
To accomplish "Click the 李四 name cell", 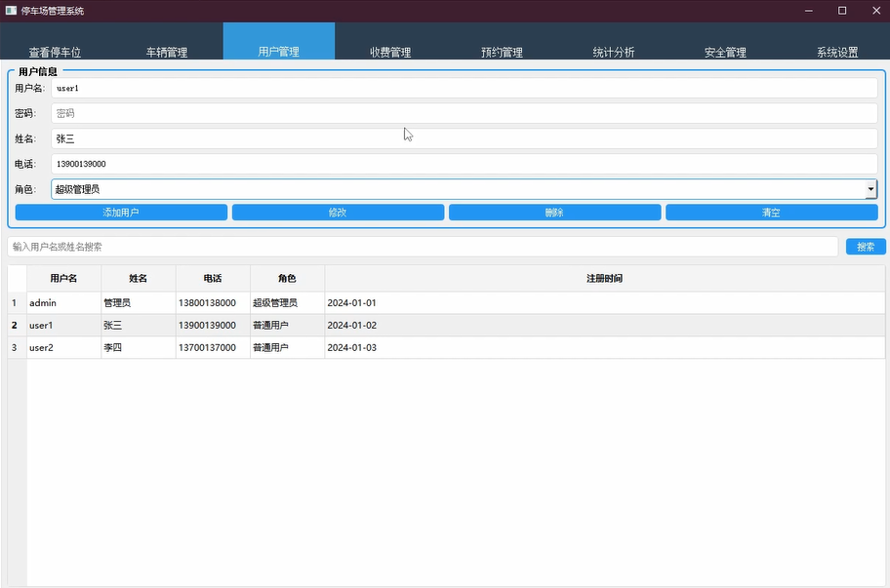I will [139, 347].
